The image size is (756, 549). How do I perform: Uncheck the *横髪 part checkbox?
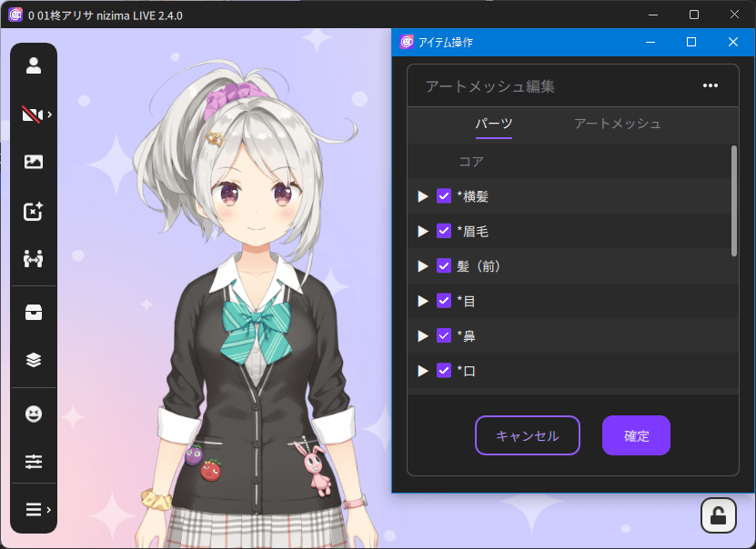pyautogui.click(x=444, y=196)
